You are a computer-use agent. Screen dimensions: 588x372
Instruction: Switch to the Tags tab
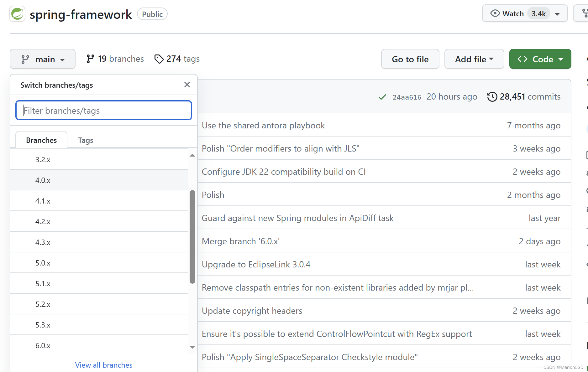(x=86, y=140)
